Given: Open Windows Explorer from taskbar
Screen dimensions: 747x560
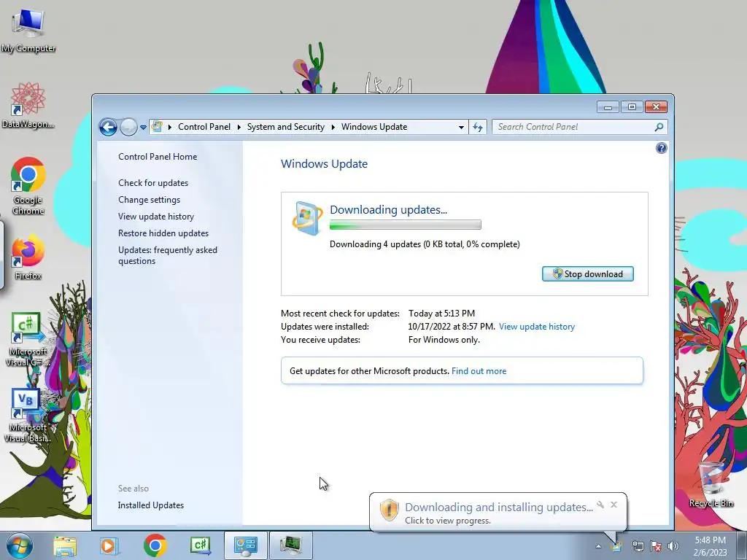Looking at the screenshot, I should 65,545.
